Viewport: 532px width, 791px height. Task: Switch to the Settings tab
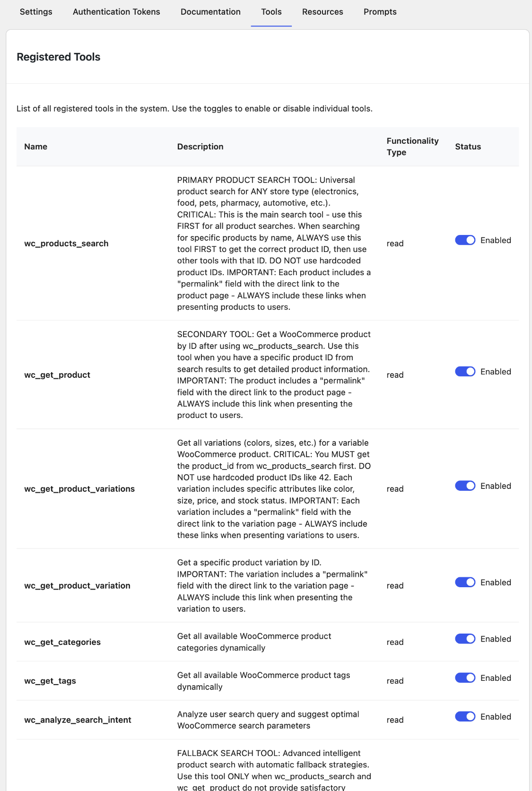35,11
